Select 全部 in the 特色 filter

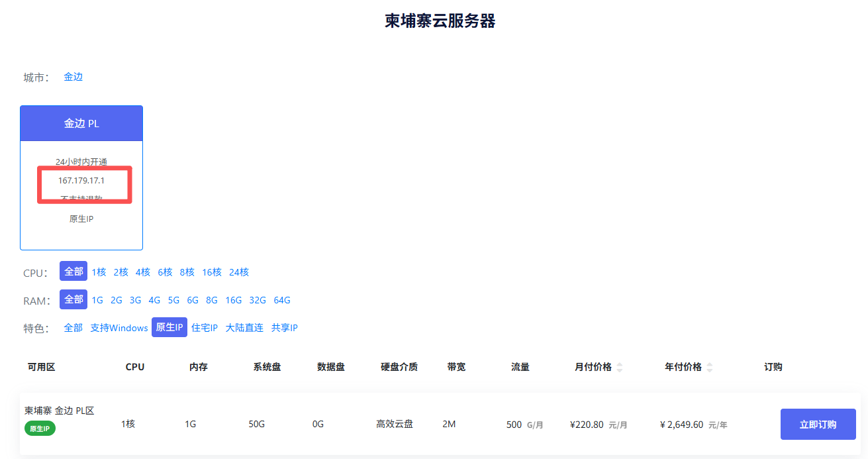coord(73,328)
